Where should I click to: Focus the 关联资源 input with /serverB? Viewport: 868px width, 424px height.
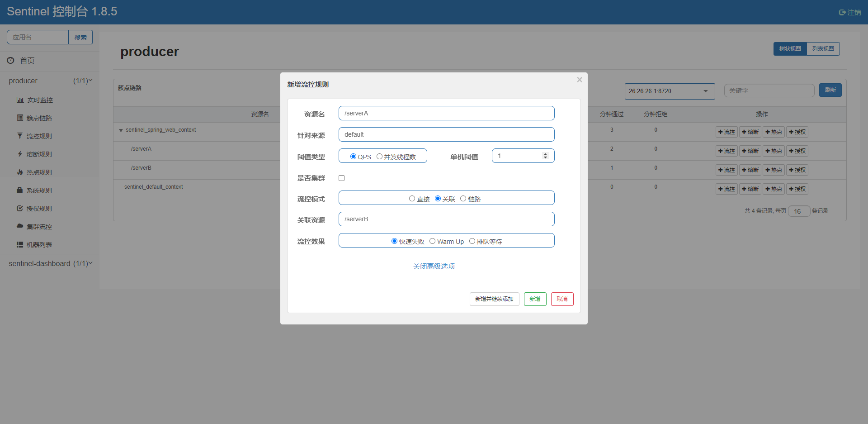446,219
